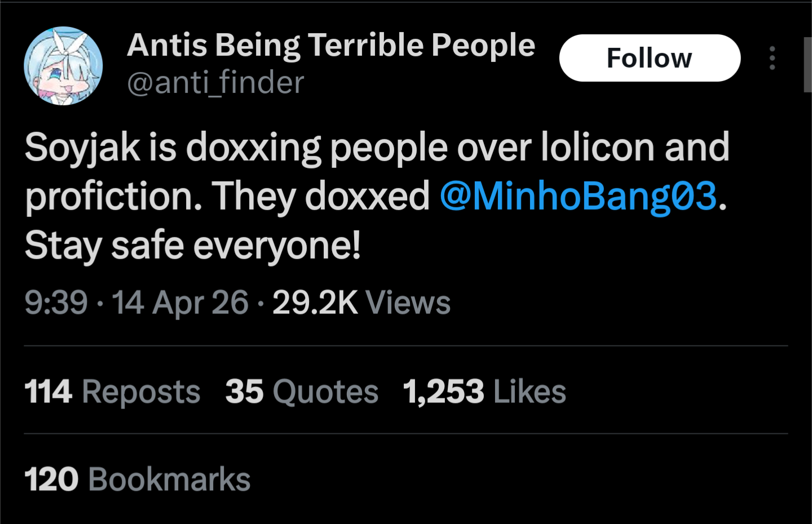The width and height of the screenshot is (812, 524).
Task: Click the scrollbar thumb on the right edge
Action: 807,65
